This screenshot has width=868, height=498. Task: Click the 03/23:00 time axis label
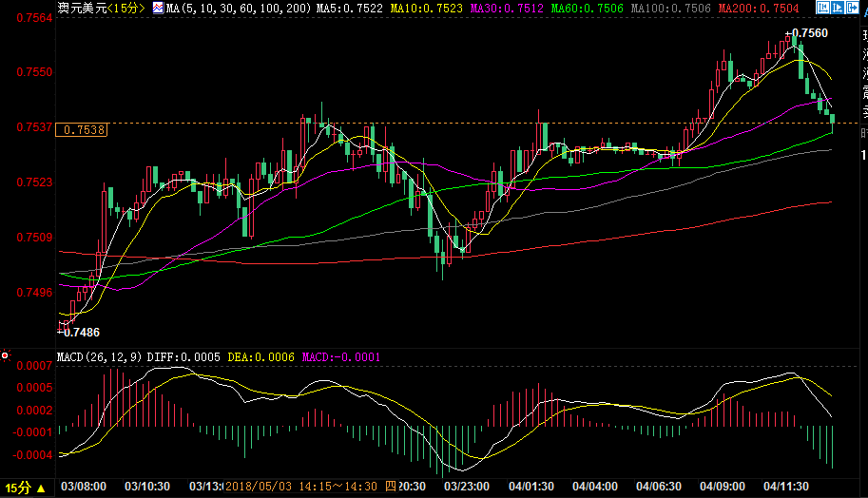467,487
